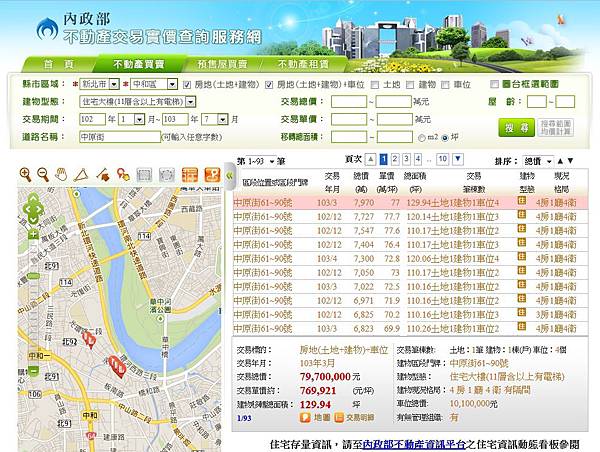600x452 pixels.
Task: Go to previous page with up arrow
Action: coord(370,159)
